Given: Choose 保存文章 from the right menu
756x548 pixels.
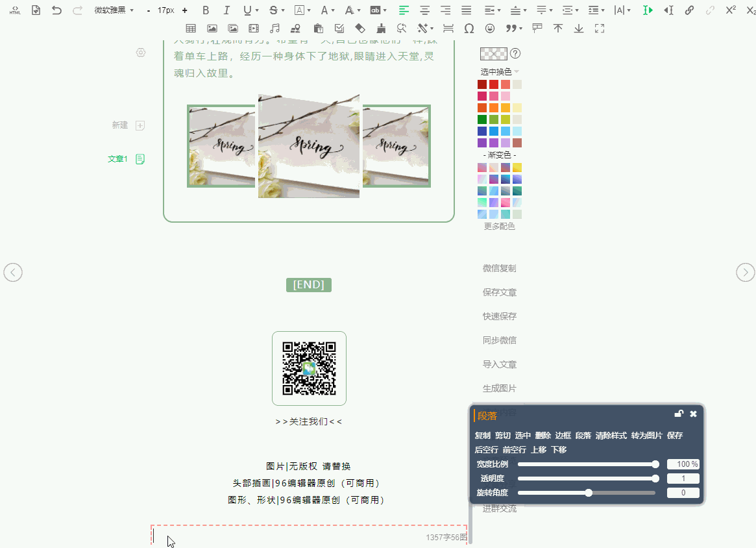Looking at the screenshot, I should pos(500,292).
